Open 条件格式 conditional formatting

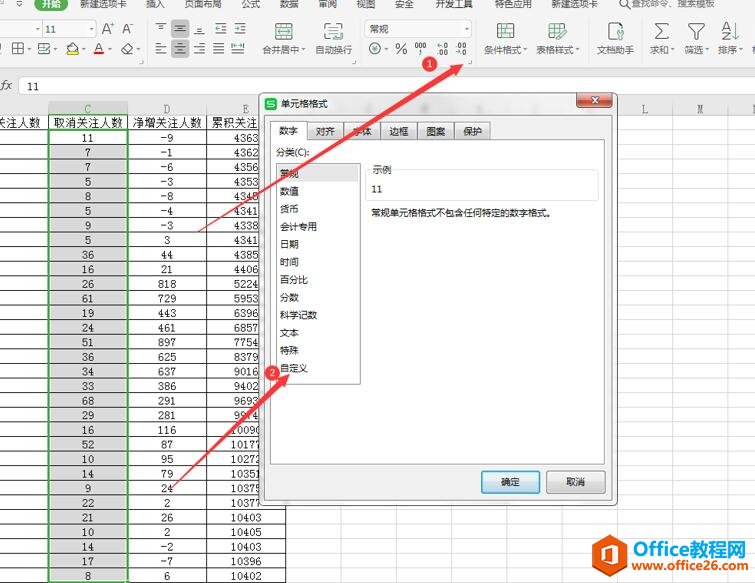[505, 32]
